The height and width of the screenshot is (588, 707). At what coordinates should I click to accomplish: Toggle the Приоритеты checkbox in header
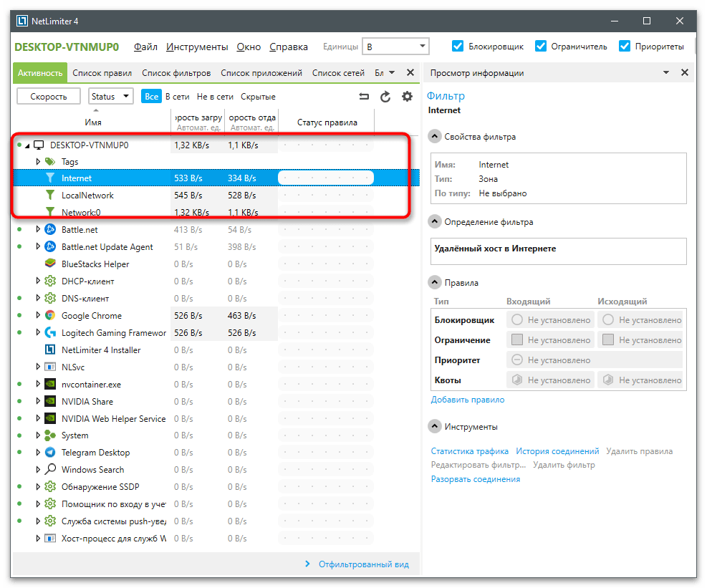pos(625,46)
